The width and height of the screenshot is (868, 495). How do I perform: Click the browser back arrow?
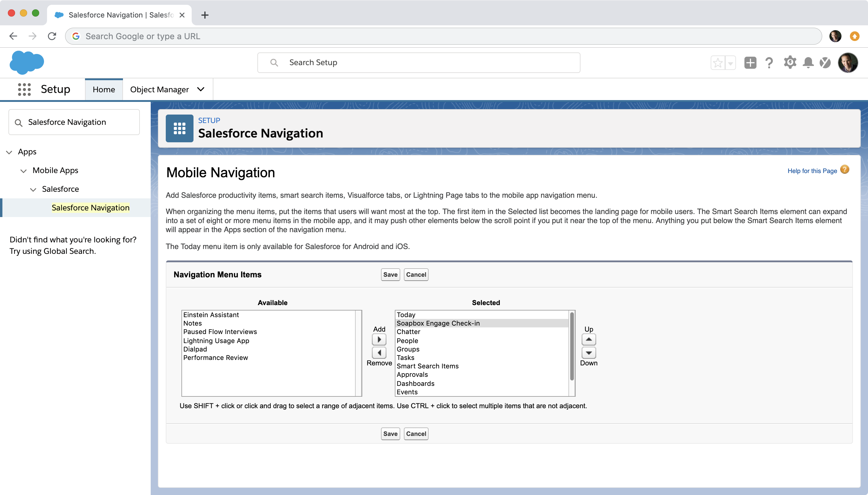coord(13,36)
